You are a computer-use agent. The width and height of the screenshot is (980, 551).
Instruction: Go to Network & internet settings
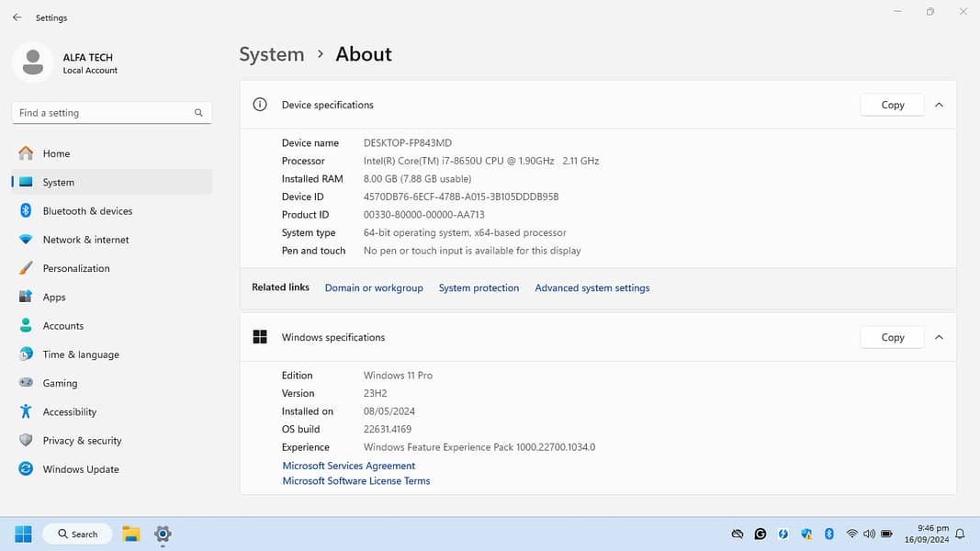[x=85, y=240]
